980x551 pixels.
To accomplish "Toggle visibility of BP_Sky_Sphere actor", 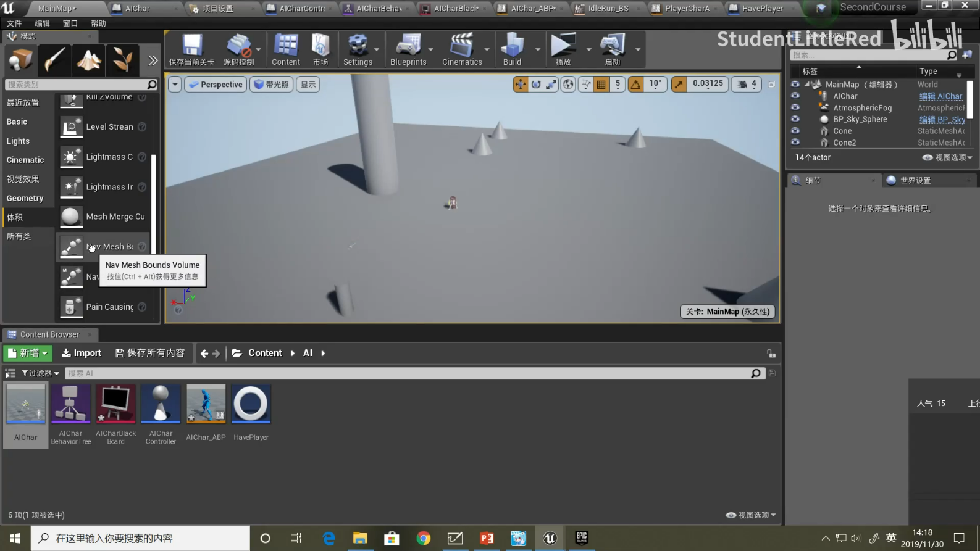I will click(x=795, y=119).
